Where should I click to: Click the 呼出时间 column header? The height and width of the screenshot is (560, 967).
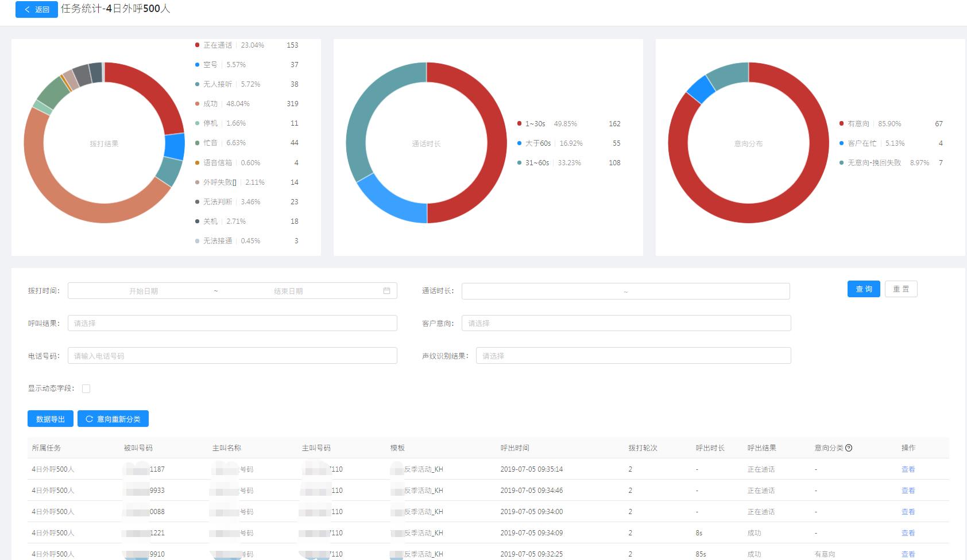coord(515,448)
